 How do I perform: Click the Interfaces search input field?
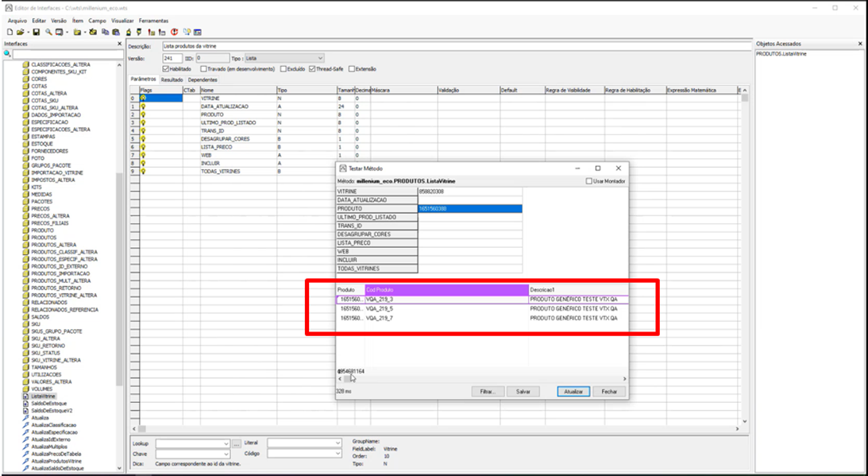pyautogui.click(x=68, y=54)
